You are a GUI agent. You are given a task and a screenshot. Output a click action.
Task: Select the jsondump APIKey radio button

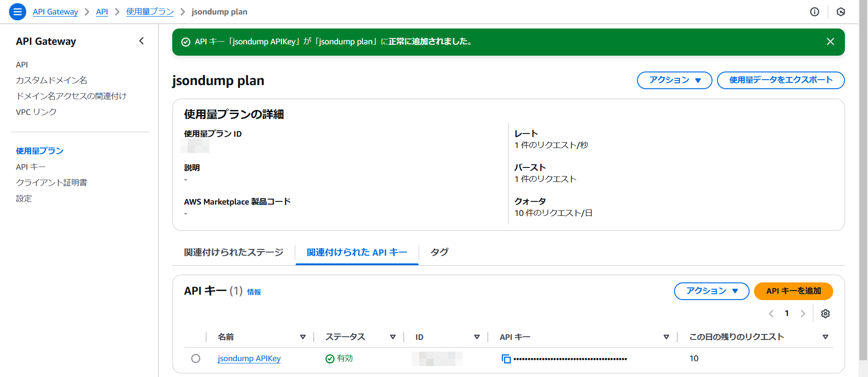(196, 358)
